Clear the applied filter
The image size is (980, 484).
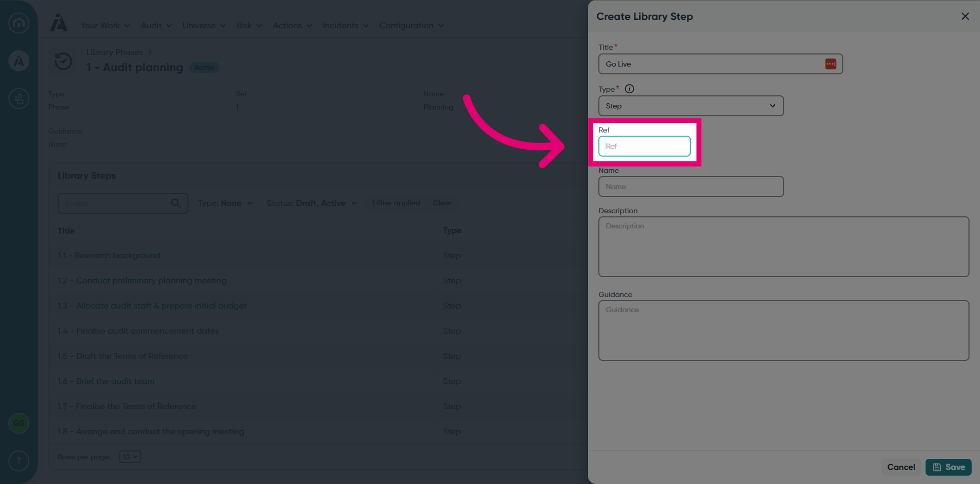click(x=442, y=203)
